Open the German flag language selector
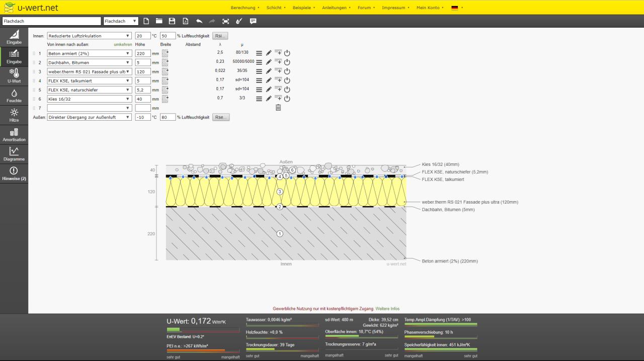The height and width of the screenshot is (361, 644). click(457, 8)
